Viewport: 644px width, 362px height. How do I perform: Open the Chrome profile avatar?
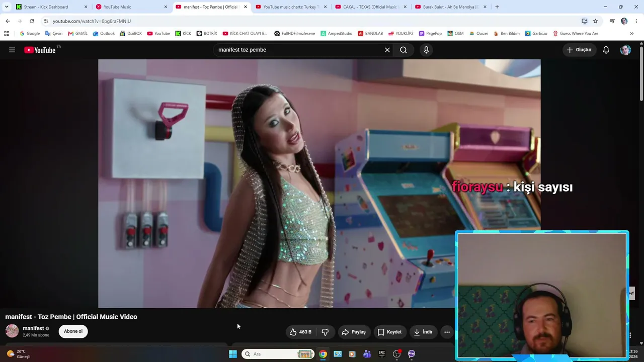coord(624,21)
